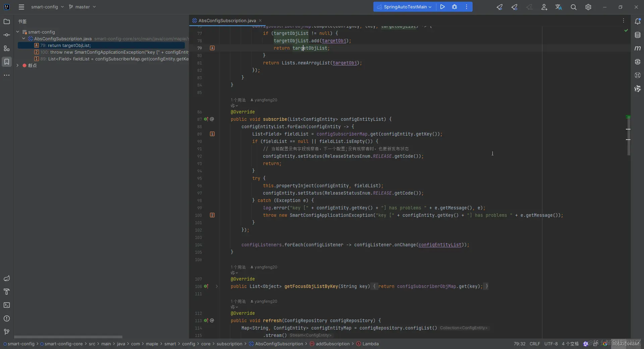644x349 pixels.
Task: Open the Terminal tool window
Action: click(x=6, y=305)
